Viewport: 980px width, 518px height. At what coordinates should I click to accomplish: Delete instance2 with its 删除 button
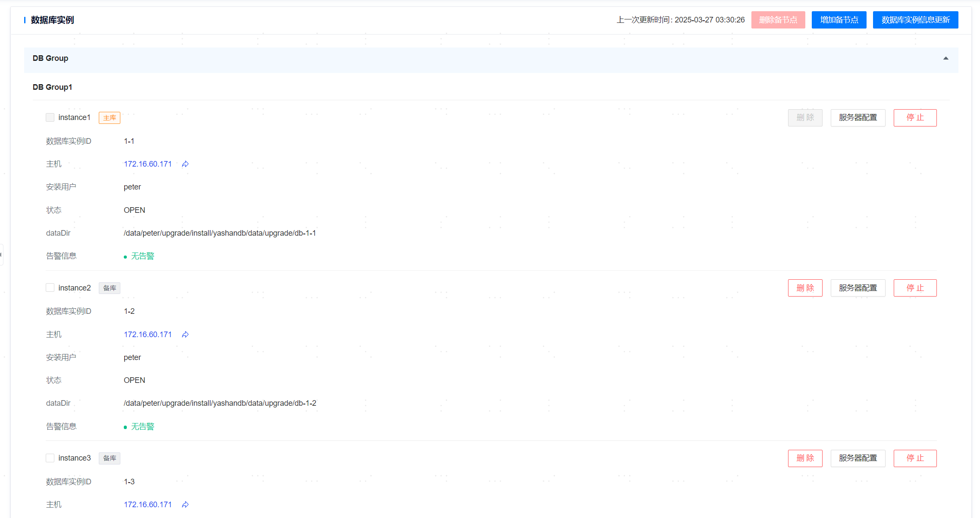[805, 288]
